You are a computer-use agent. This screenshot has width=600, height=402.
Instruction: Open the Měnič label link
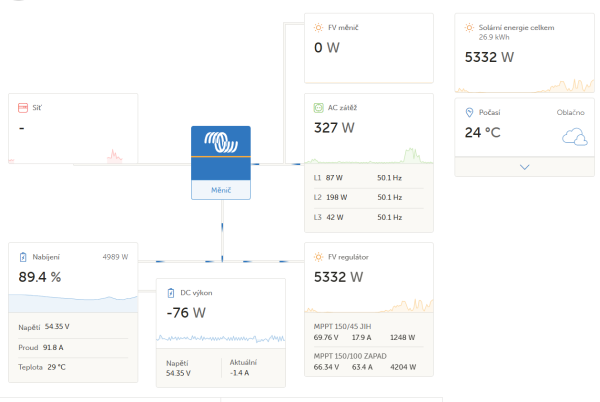click(221, 190)
